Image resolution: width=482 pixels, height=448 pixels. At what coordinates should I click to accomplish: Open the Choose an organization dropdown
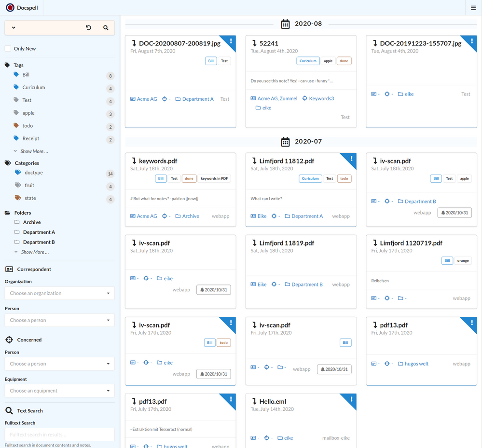click(59, 293)
